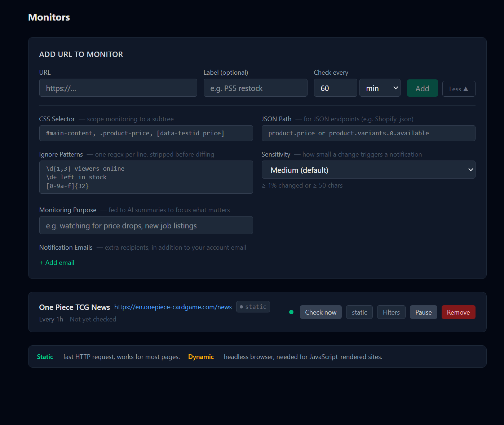Click the 'Every 1h' text

pos(51,319)
